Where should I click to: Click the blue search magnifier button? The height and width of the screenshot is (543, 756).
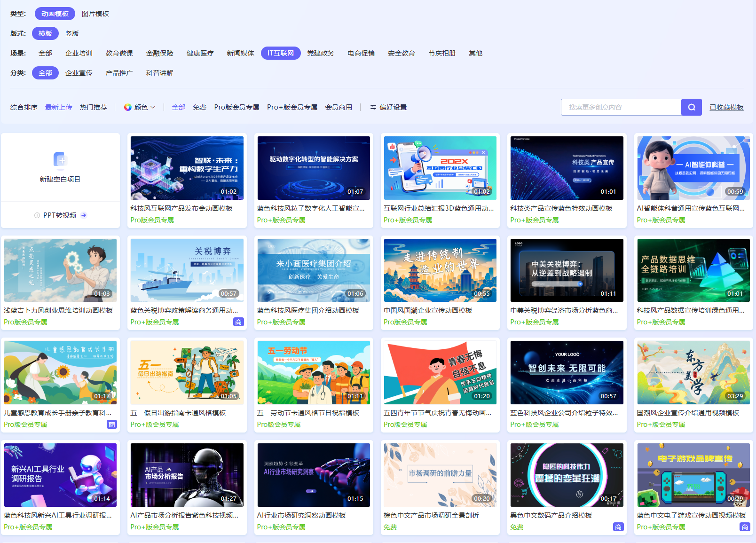tap(691, 107)
